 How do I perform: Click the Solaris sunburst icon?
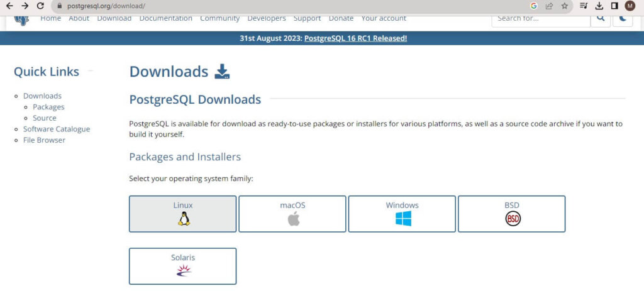tap(184, 270)
